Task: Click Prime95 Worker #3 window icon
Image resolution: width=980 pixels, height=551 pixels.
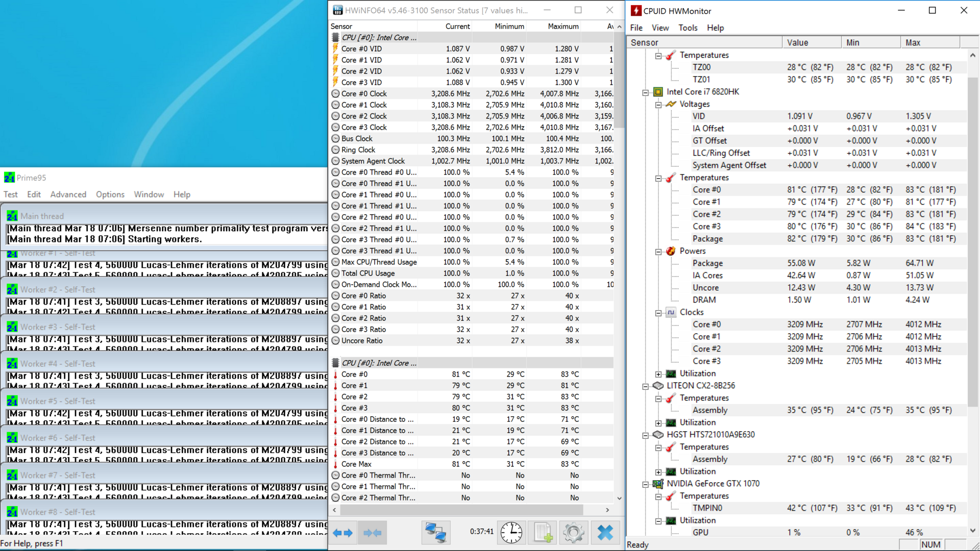Action: click(x=12, y=327)
